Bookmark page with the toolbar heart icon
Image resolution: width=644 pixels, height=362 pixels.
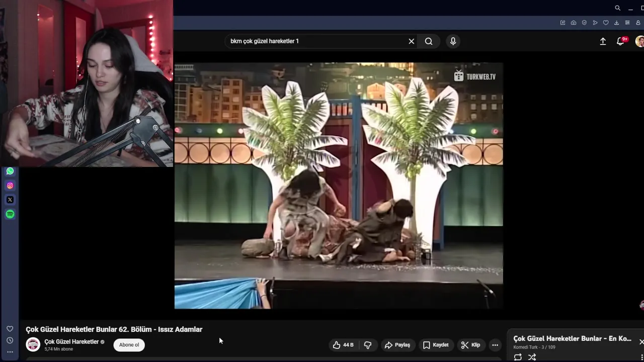pos(606,23)
